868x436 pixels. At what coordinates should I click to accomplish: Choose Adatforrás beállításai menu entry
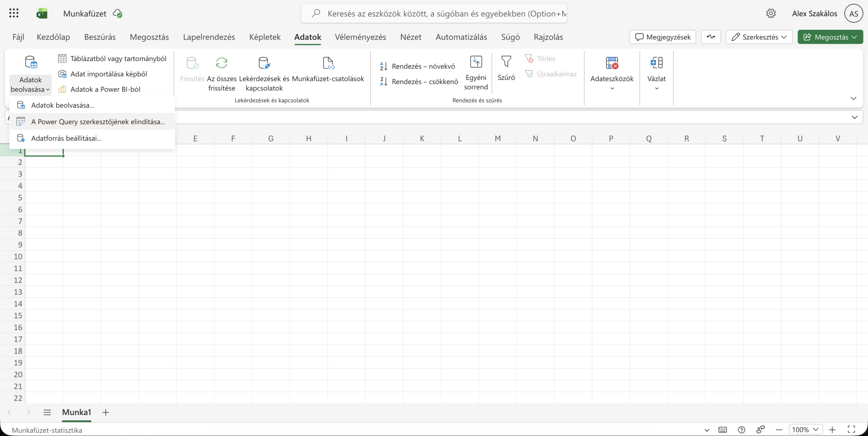66,138
